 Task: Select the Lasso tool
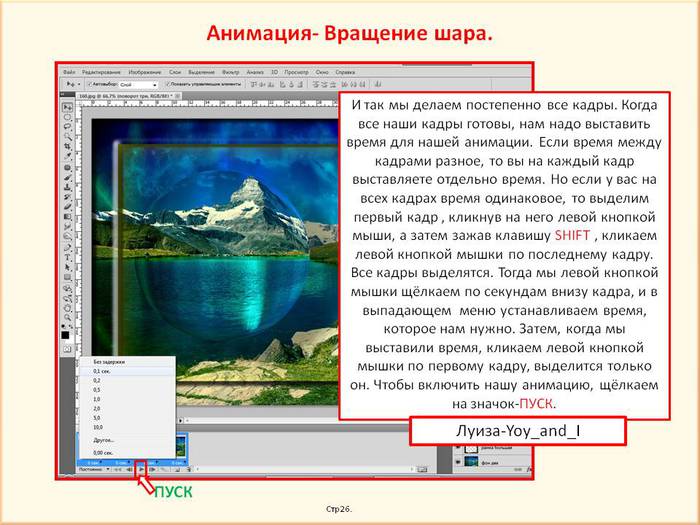67,126
